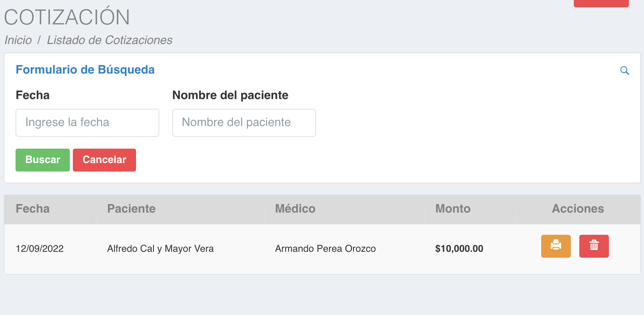
Task: Click into the 'Nombre del paciente' text field
Action: [x=244, y=122]
